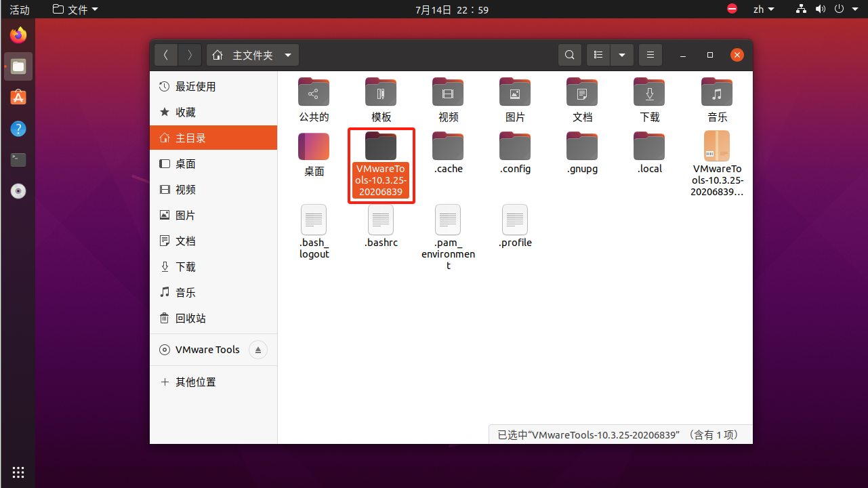The width and height of the screenshot is (868, 488).
Task: Click the search magnifier button
Action: point(570,55)
